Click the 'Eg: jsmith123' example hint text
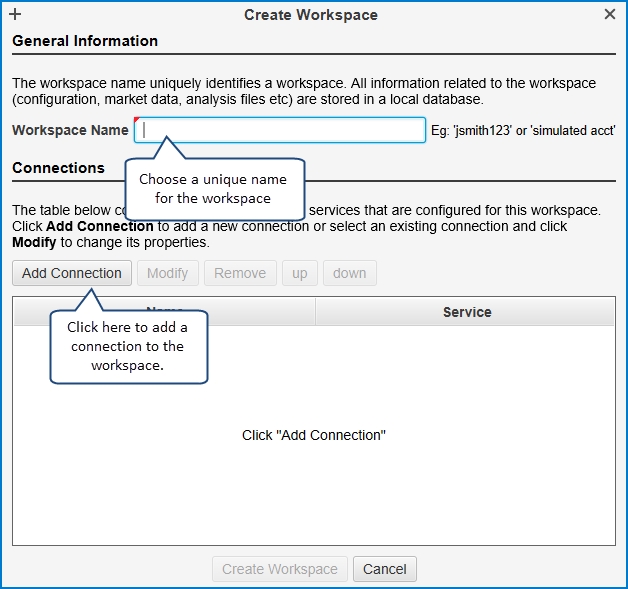Image resolution: width=628 pixels, height=589 pixels. pos(524,131)
